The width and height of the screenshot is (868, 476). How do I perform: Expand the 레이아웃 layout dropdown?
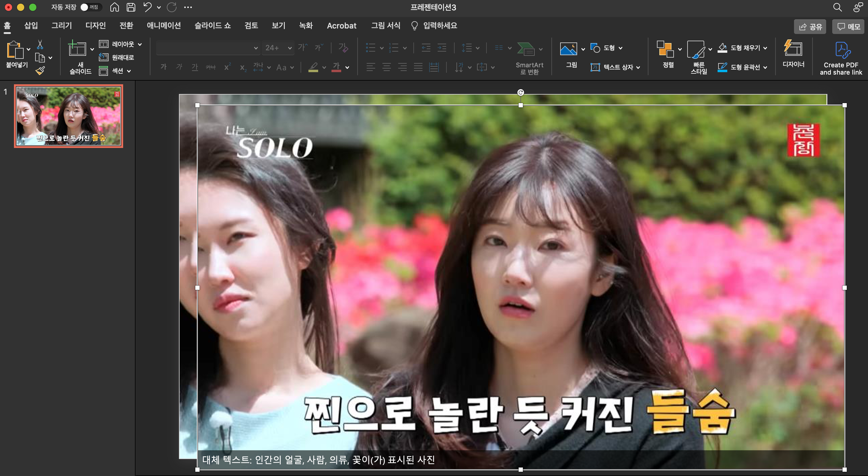coord(140,44)
